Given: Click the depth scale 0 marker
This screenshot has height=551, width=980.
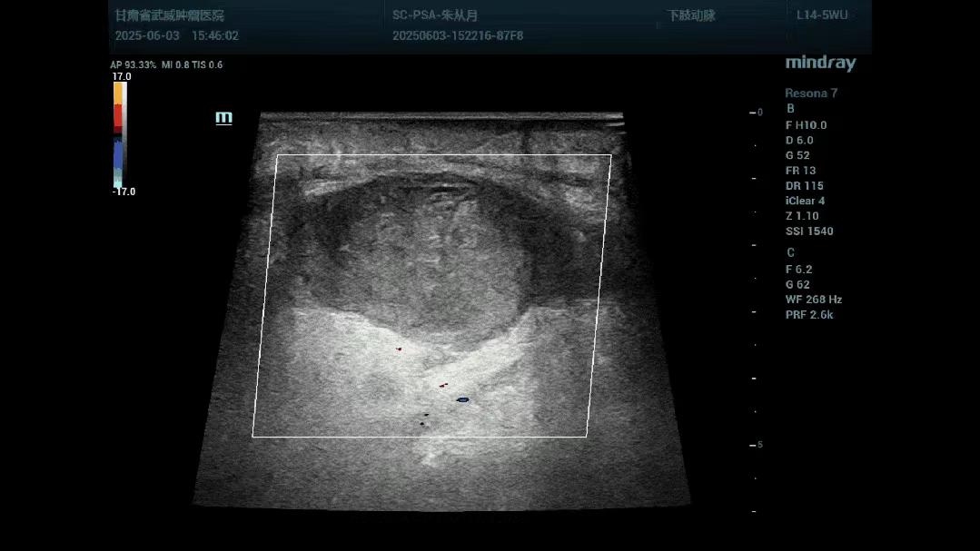Looking at the screenshot, I should coord(759,113).
